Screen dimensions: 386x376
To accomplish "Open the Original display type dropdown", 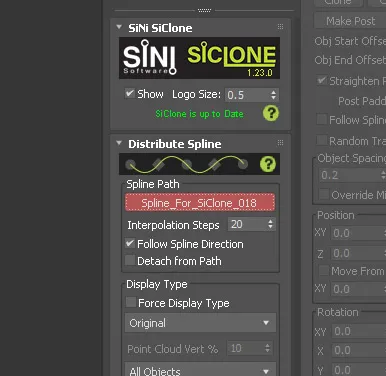I will (x=200, y=323).
